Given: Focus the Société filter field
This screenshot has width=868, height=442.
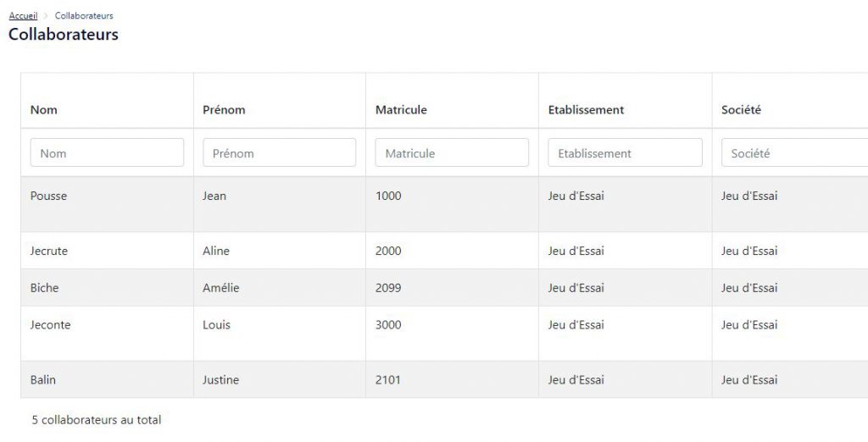Looking at the screenshot, I should click(795, 152).
